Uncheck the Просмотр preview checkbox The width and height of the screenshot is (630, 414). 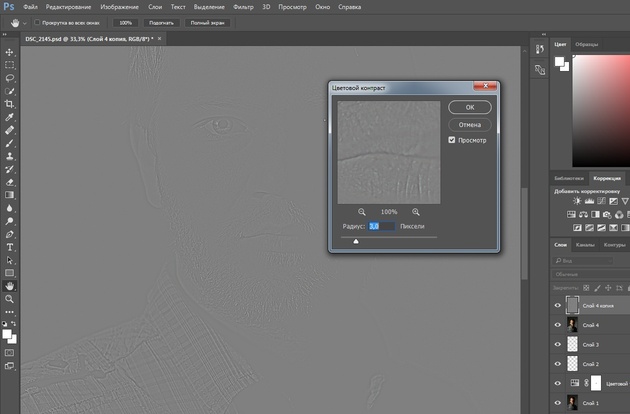pyautogui.click(x=452, y=140)
